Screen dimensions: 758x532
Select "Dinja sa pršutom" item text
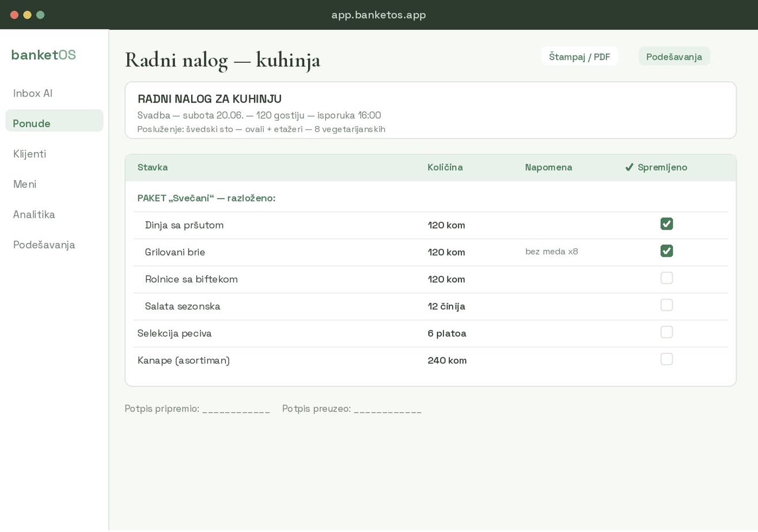[184, 225]
